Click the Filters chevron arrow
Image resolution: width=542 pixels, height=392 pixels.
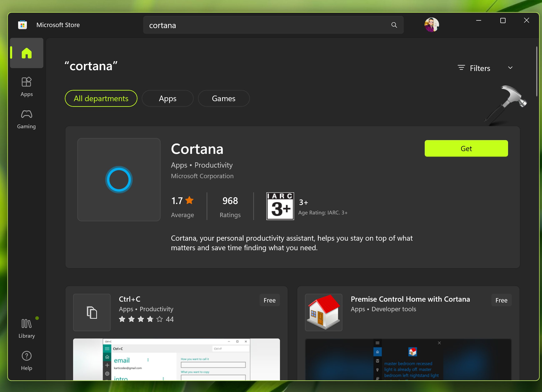(510, 68)
